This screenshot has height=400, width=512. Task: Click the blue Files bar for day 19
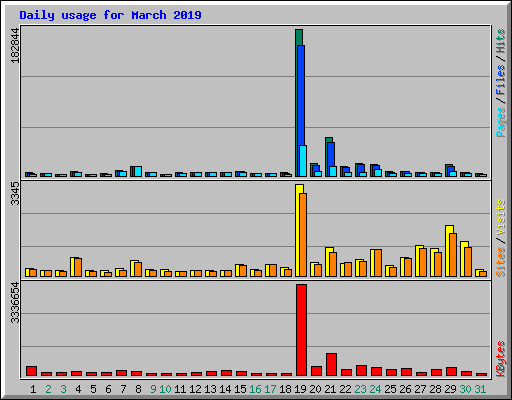(x=301, y=95)
